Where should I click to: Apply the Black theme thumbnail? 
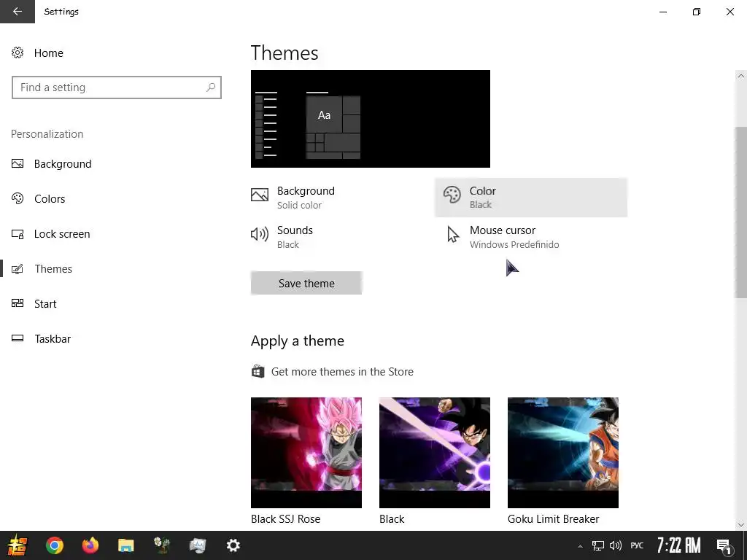pos(435,452)
